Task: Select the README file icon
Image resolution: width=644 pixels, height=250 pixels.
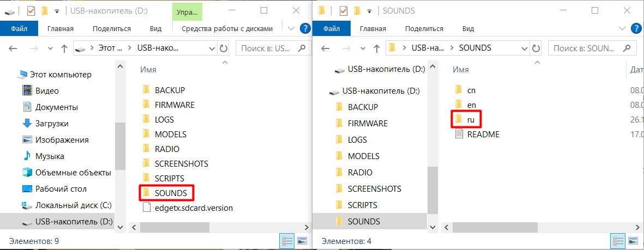Action: click(459, 134)
